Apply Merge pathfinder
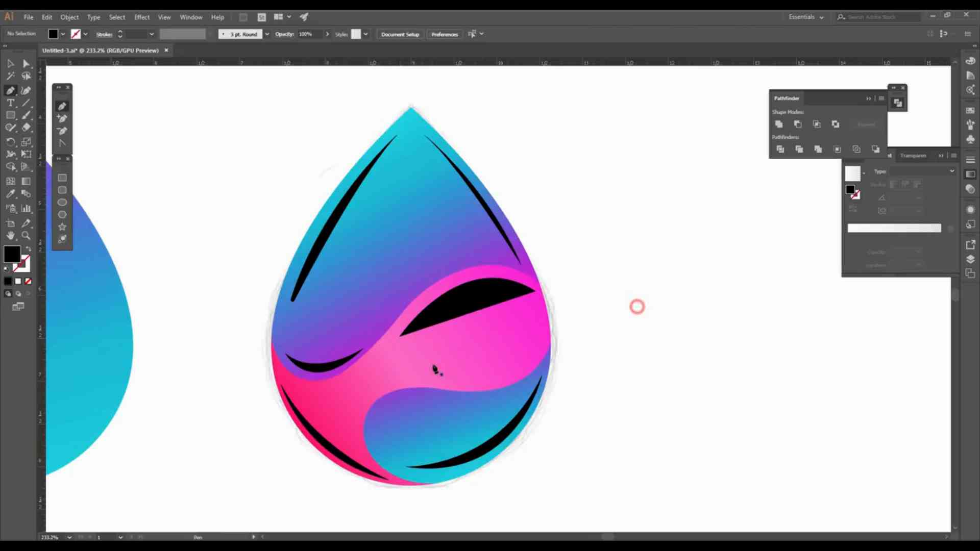 point(818,149)
